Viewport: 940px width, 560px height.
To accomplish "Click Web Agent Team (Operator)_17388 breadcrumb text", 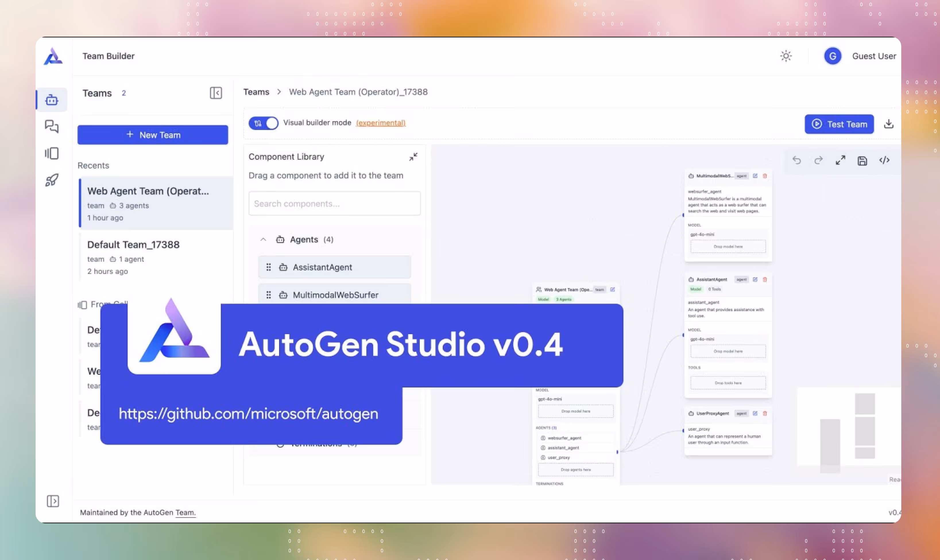I will pyautogui.click(x=358, y=92).
